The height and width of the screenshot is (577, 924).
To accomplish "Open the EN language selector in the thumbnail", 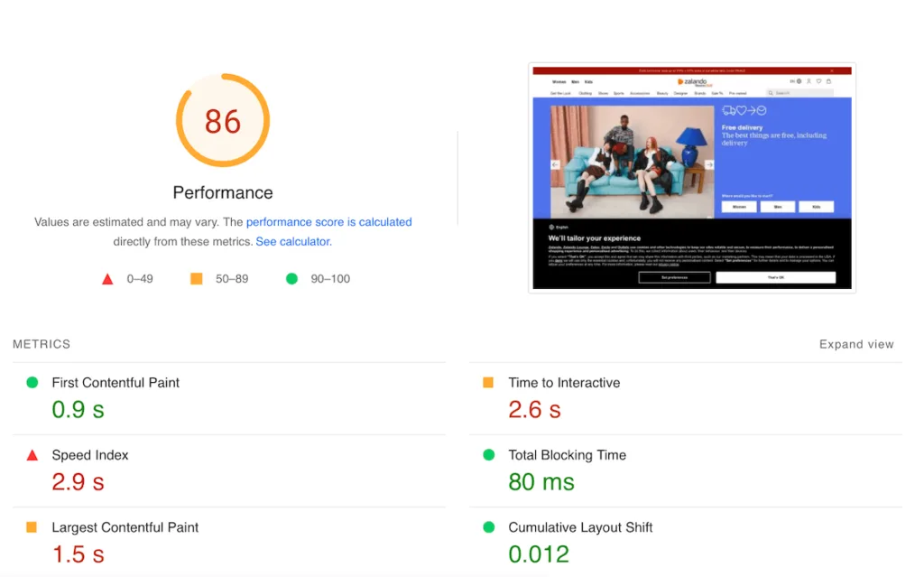I will (x=792, y=81).
